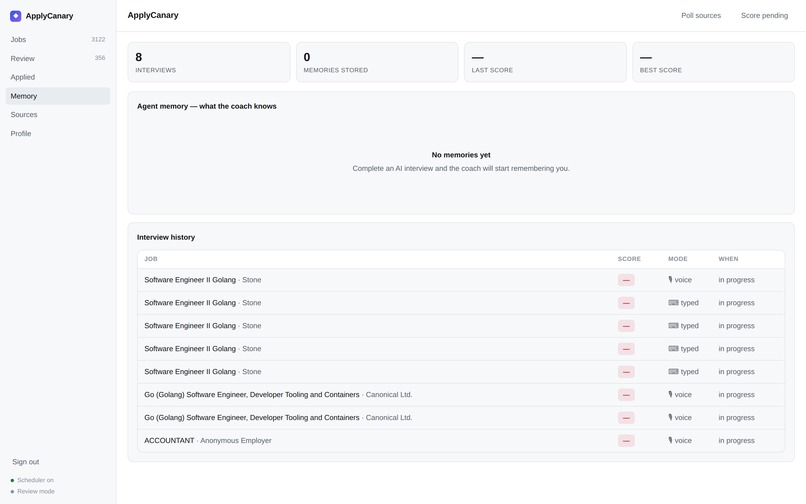Open the Applied list
The image size is (806, 504).
click(x=58, y=77)
